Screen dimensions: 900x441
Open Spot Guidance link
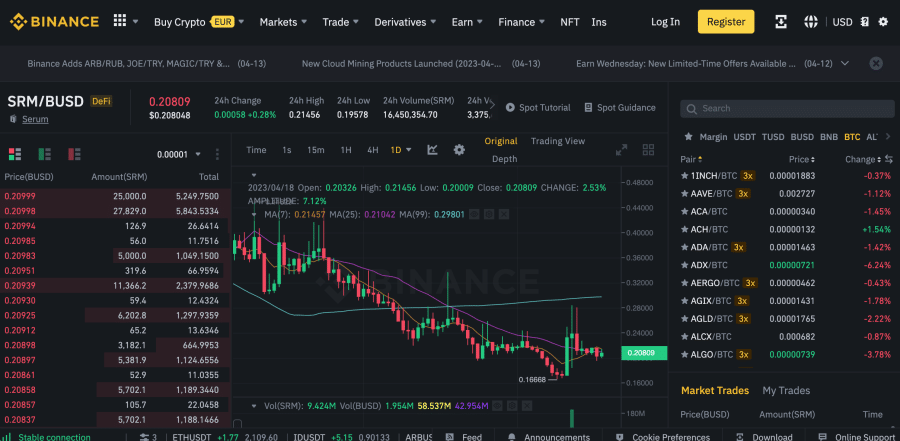click(619, 107)
